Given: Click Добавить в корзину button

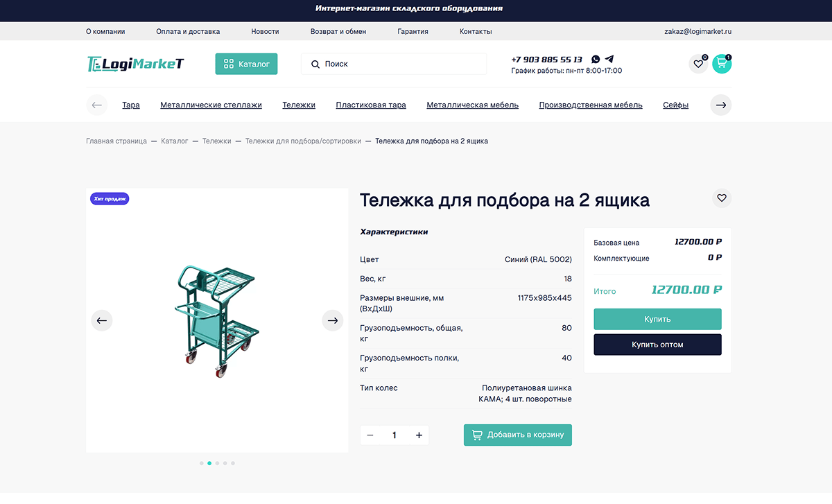Looking at the screenshot, I should click(x=518, y=435).
